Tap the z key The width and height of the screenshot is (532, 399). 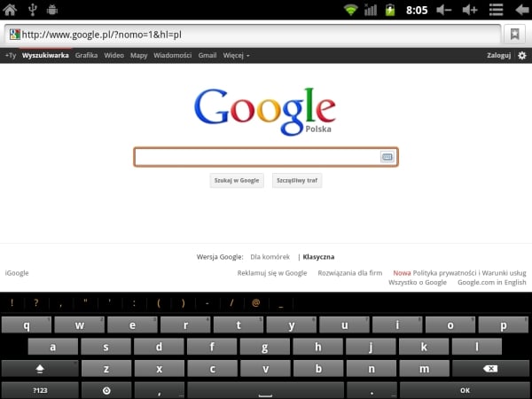pos(106,369)
